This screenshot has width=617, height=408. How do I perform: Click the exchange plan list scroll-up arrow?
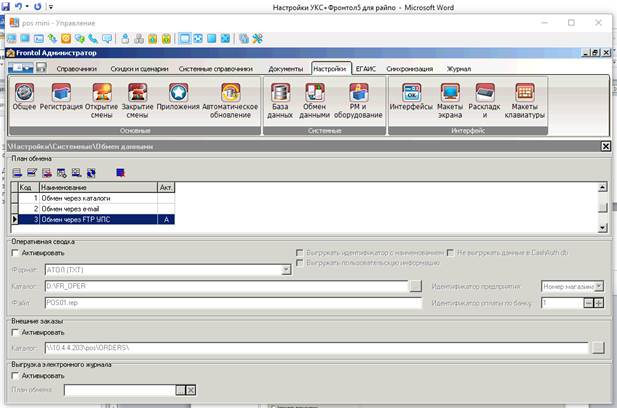pyautogui.click(x=602, y=188)
